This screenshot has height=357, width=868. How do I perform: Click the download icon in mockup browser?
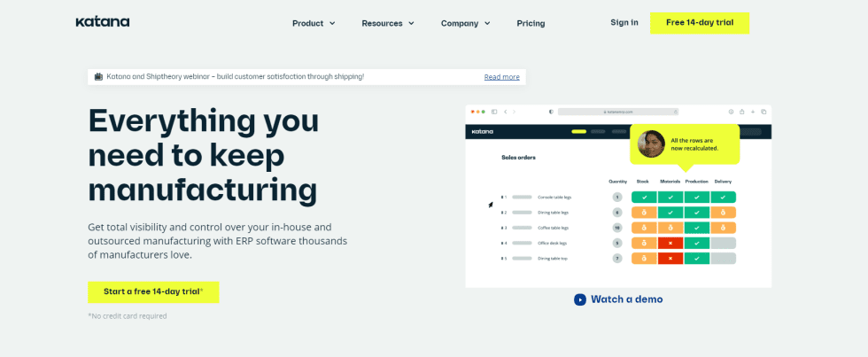click(731, 112)
